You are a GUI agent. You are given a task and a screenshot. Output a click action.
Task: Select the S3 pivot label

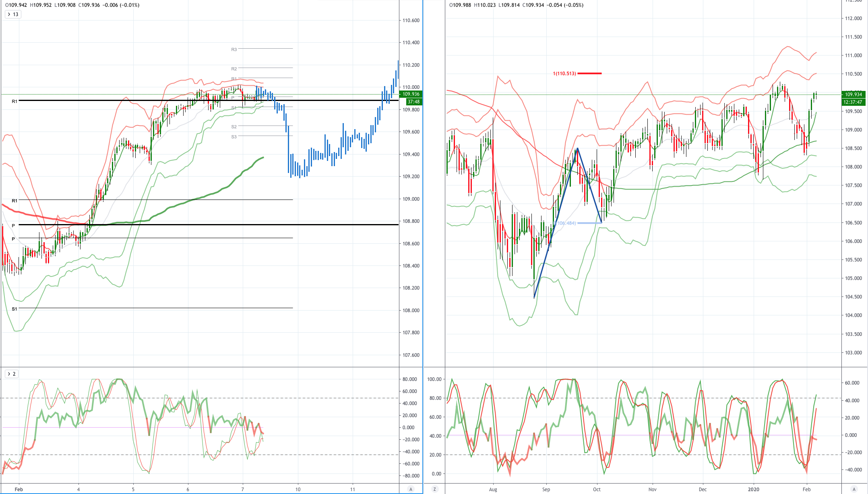click(x=234, y=137)
